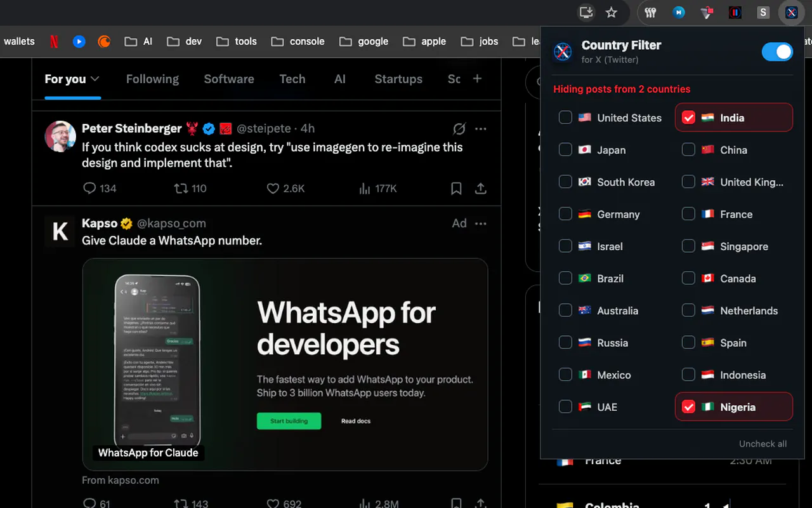Click the red-bars extension icon in toolbar
This screenshot has width=812, height=508.
(735, 12)
